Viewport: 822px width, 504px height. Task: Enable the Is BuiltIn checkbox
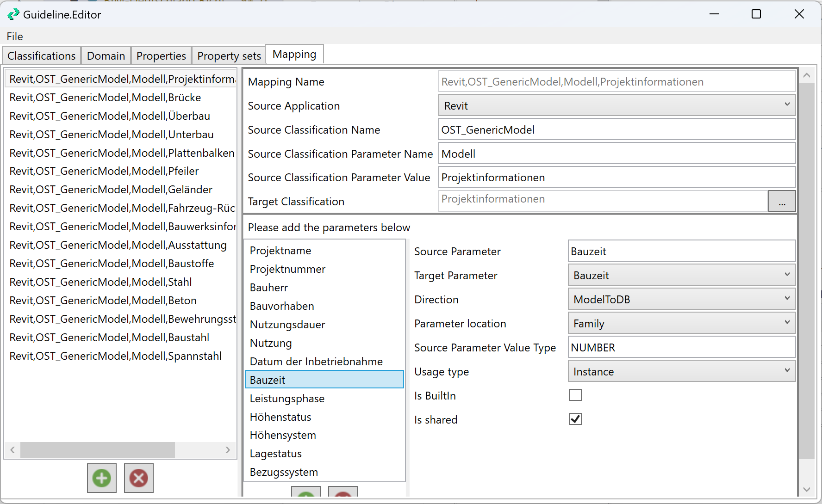[x=575, y=395]
